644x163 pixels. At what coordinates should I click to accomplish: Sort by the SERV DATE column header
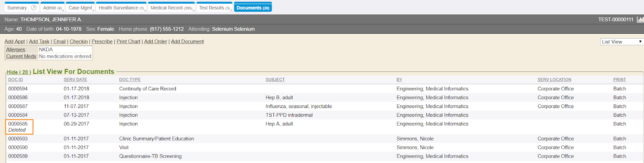75,79
